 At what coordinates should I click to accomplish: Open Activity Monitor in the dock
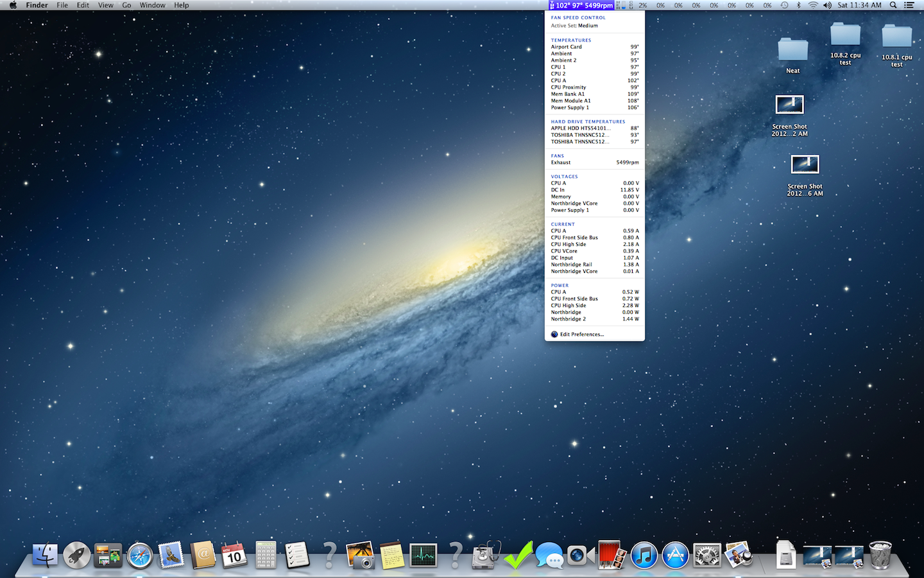[424, 556]
